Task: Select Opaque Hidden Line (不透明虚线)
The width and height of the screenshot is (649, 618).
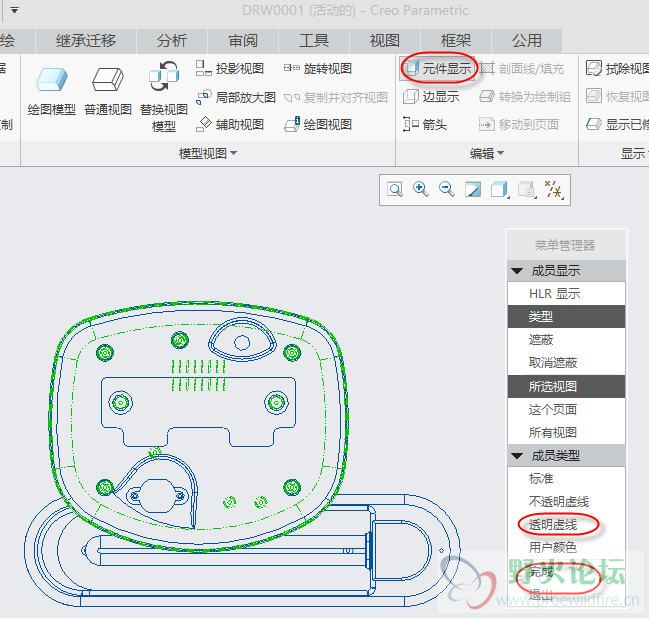Action: [566, 502]
